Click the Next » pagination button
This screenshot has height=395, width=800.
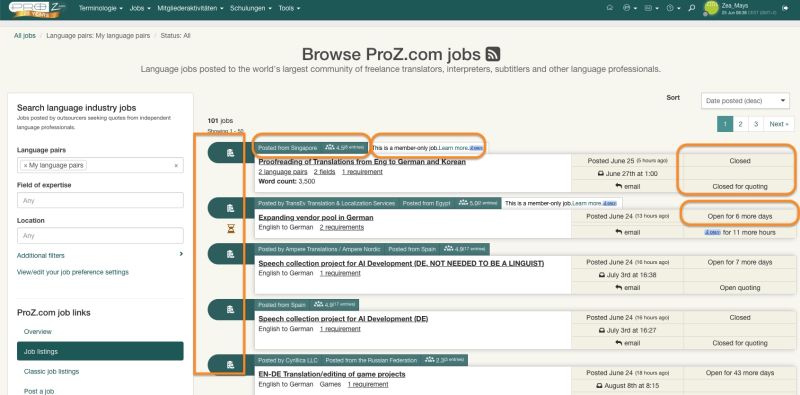[779, 124]
